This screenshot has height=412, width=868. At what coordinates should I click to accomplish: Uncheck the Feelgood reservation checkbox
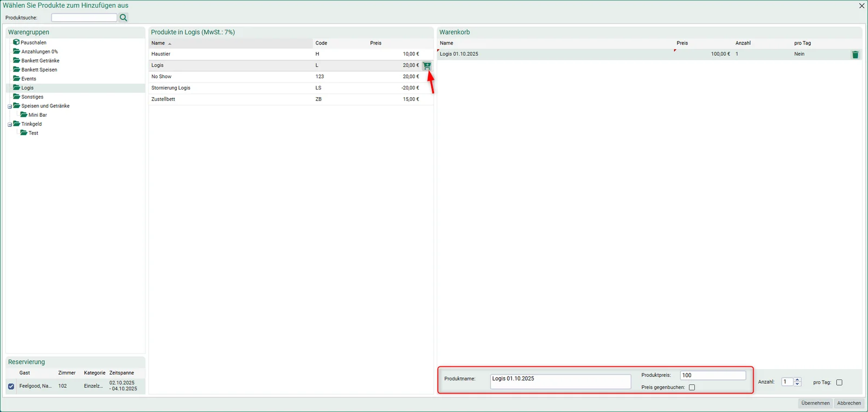coord(11,386)
